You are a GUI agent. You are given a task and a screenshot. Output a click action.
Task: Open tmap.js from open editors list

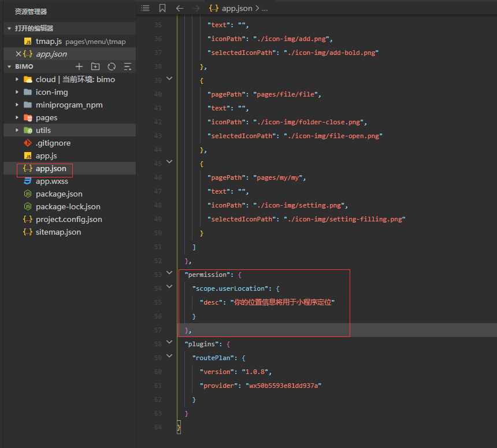[70, 41]
